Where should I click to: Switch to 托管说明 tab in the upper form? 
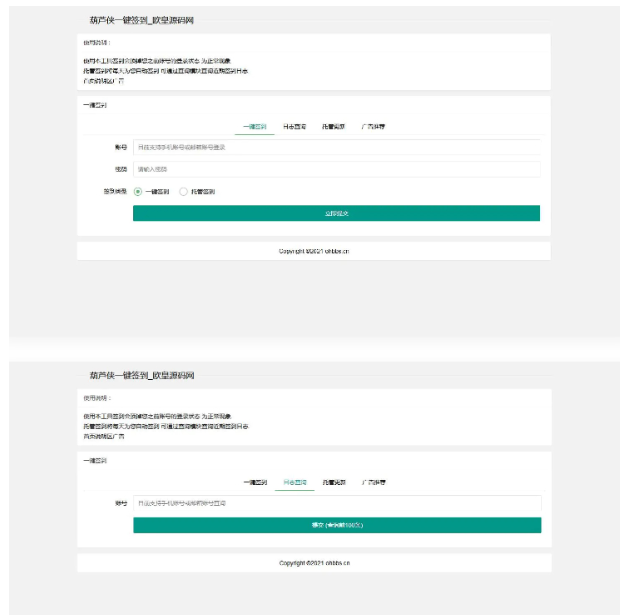tap(333, 128)
